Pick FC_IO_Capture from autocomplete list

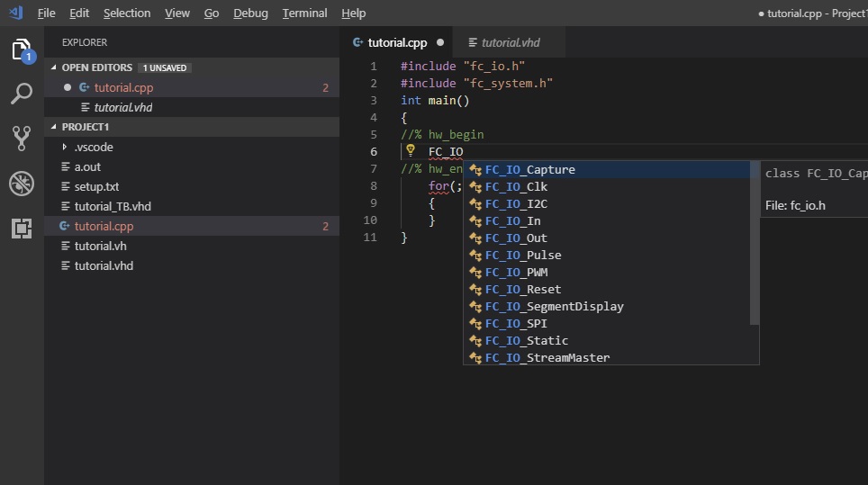pos(529,170)
